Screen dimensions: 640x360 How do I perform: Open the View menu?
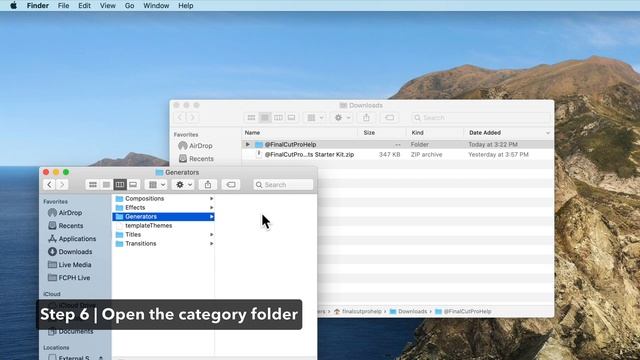click(x=108, y=6)
